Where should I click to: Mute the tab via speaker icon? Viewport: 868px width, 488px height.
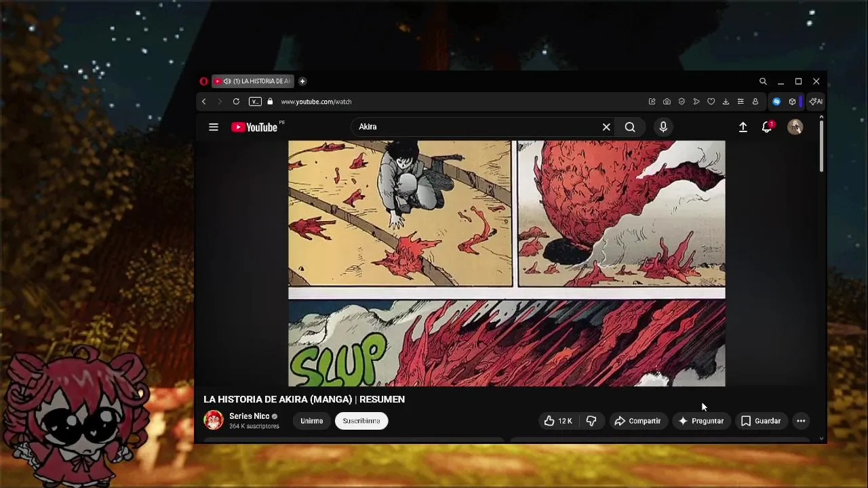coord(226,81)
